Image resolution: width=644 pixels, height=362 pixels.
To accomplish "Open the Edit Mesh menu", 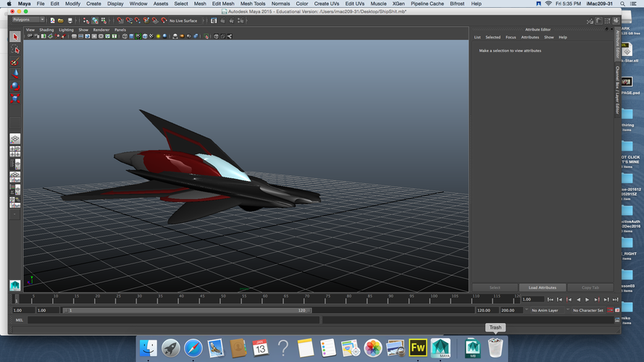I will pos(223,4).
